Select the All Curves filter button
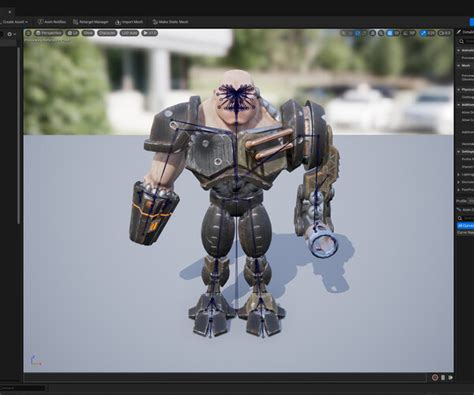The width and height of the screenshot is (474, 395). coord(465,226)
